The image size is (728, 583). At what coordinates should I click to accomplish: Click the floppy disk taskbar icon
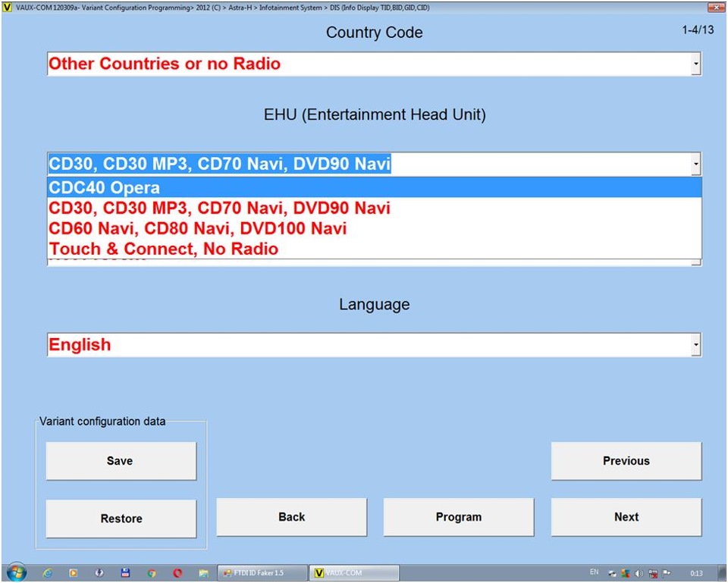point(125,573)
